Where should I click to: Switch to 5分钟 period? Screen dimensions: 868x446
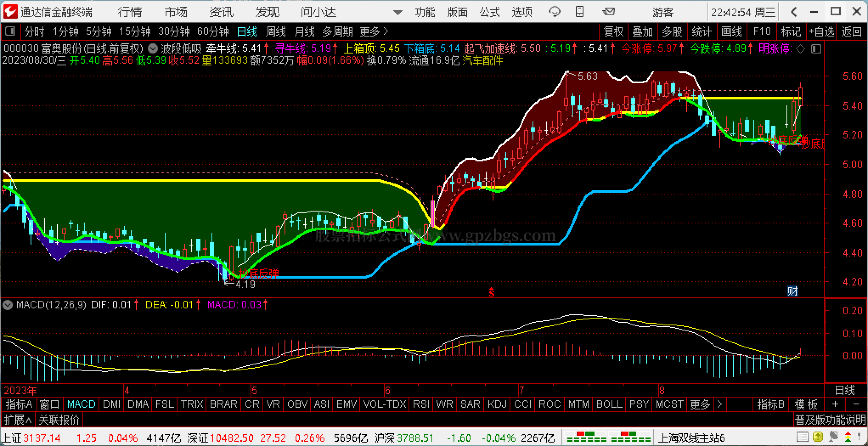pyautogui.click(x=99, y=31)
